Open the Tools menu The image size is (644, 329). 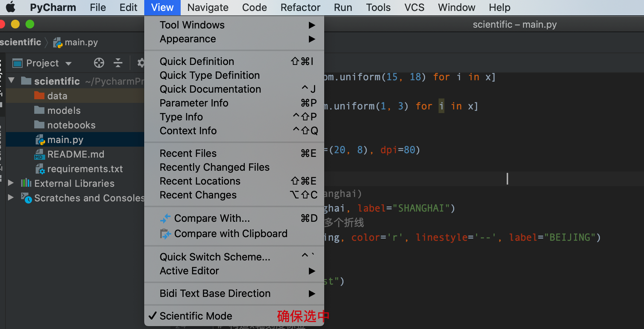(x=378, y=7)
